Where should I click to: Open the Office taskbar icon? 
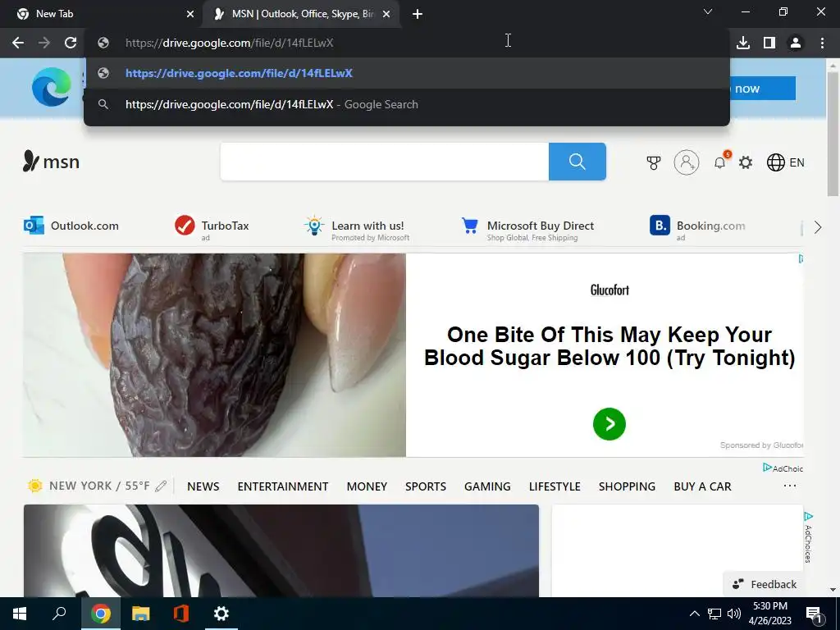181,614
